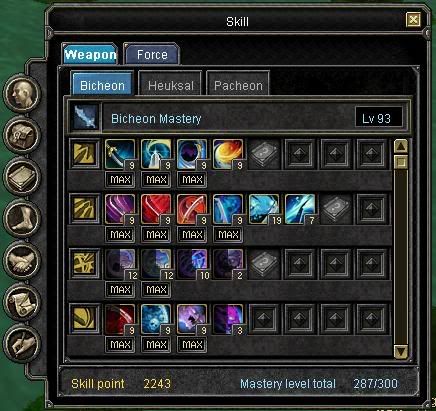Image resolution: width=436 pixels, height=411 pixels.
Task: Open the book sidebar icon
Action: [x=22, y=176]
